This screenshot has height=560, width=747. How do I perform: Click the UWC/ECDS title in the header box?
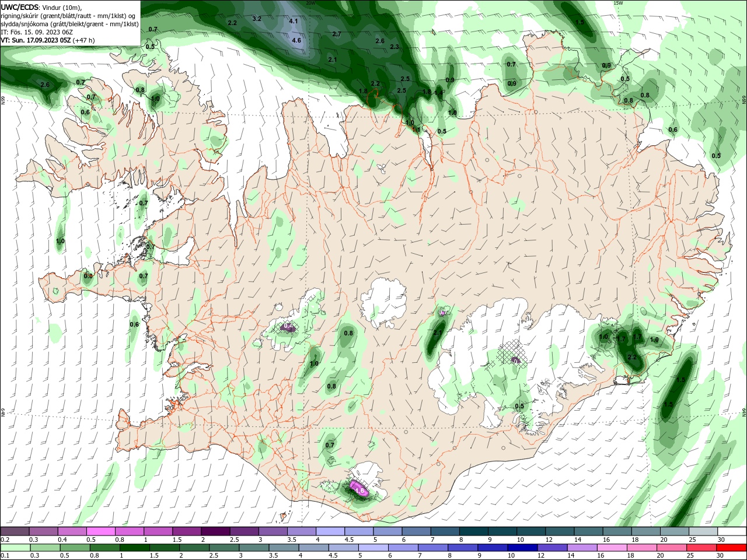tap(20, 7)
